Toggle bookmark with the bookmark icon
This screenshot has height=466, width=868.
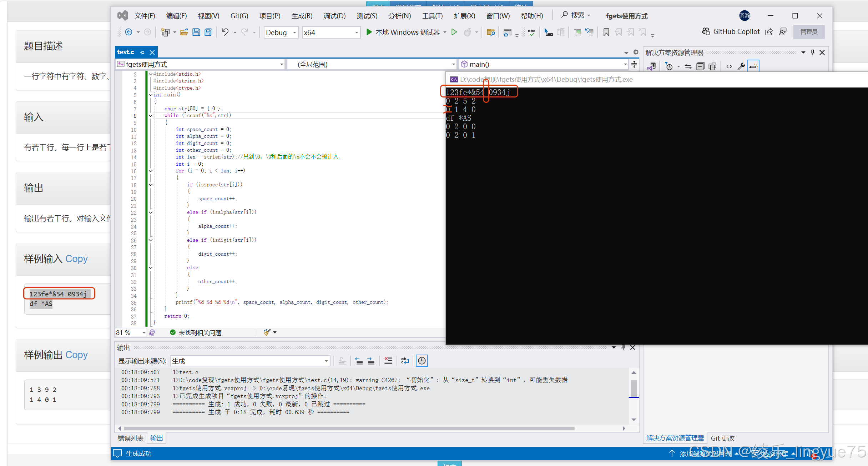point(606,32)
